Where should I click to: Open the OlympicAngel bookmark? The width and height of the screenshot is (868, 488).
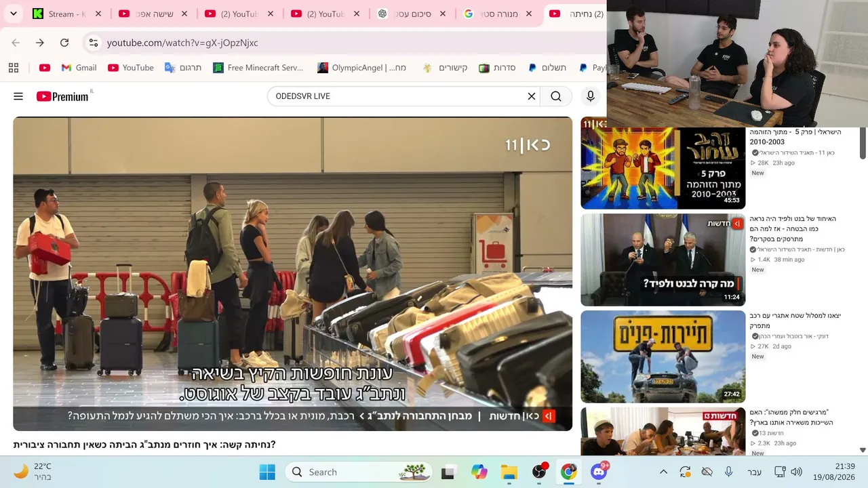tap(362, 68)
